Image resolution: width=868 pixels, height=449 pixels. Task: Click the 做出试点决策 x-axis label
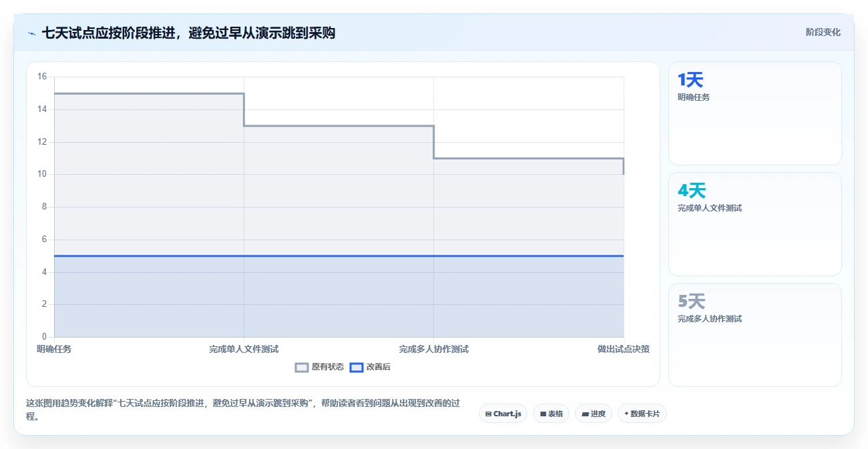click(x=624, y=349)
